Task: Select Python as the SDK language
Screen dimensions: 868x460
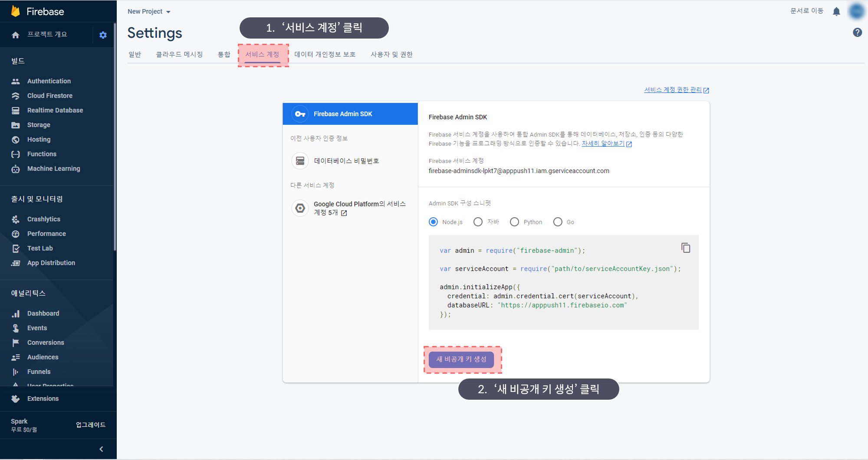Action: pos(514,222)
